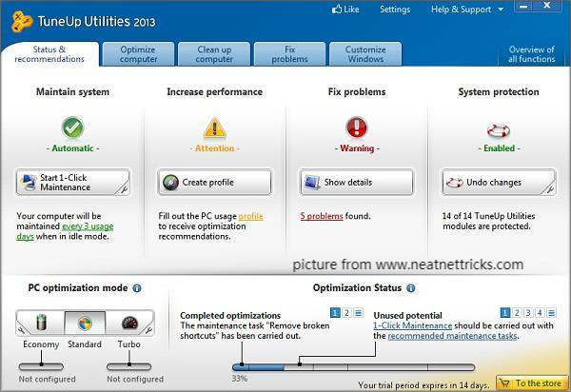Show page 1 of Unused potential
This screenshot has width=571, height=392.
[504, 313]
